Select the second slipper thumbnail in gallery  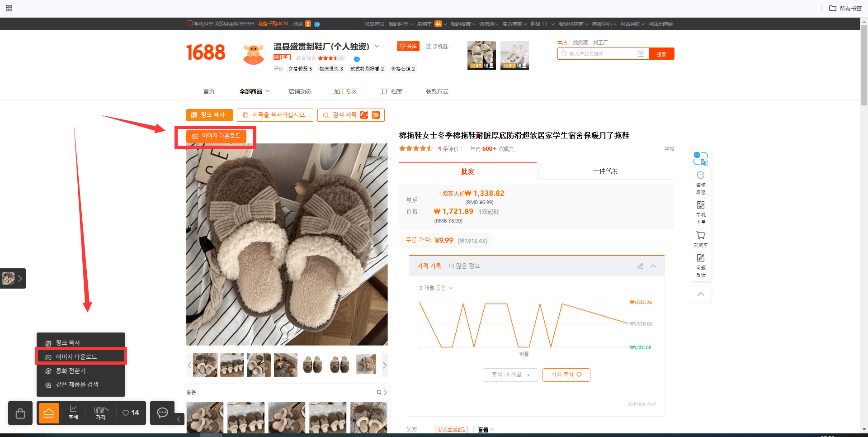232,365
